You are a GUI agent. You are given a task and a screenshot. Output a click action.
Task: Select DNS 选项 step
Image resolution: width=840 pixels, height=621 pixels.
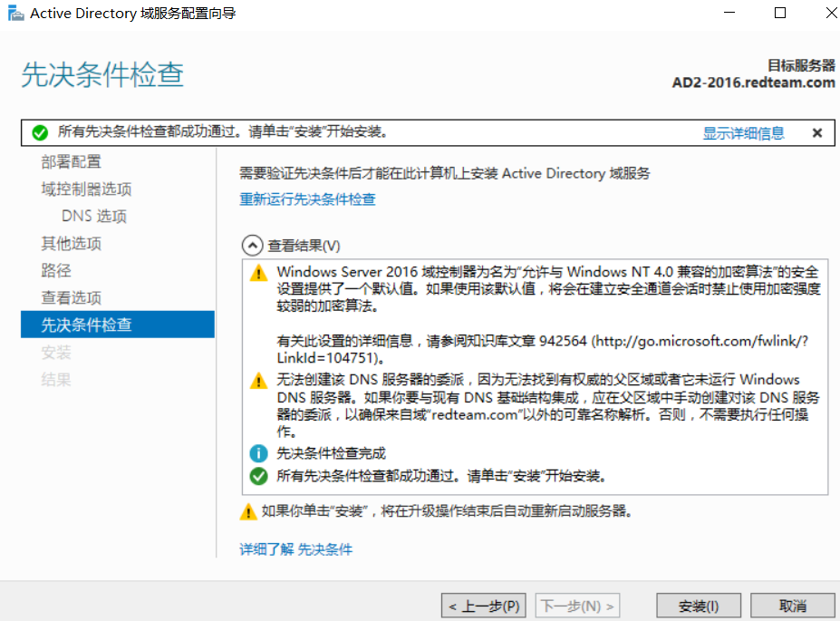[93, 216]
